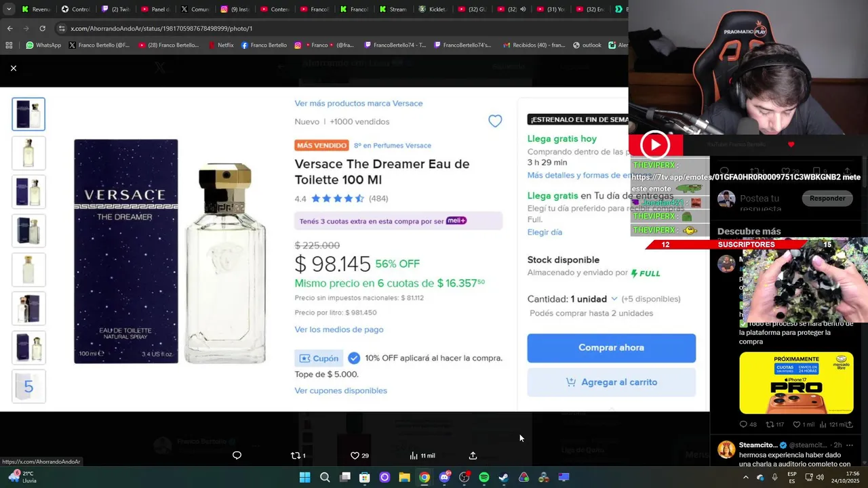Open Facebook Franco Bertello bookmark

264,45
